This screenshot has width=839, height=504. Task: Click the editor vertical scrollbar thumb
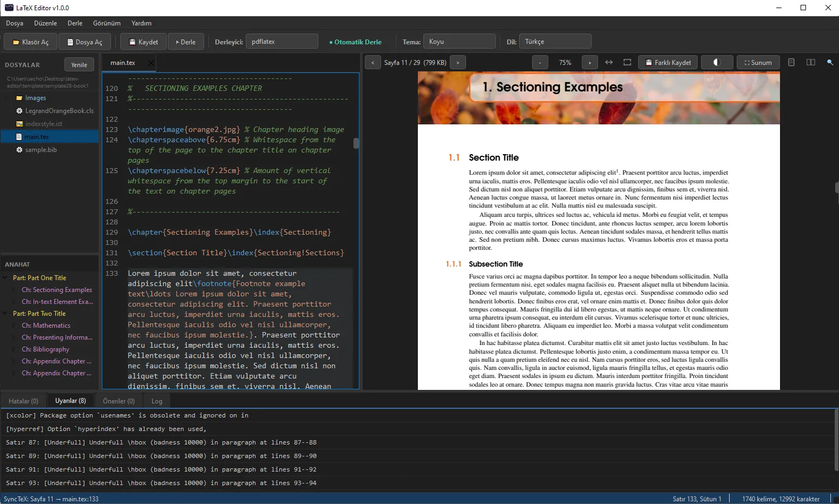[x=356, y=143]
